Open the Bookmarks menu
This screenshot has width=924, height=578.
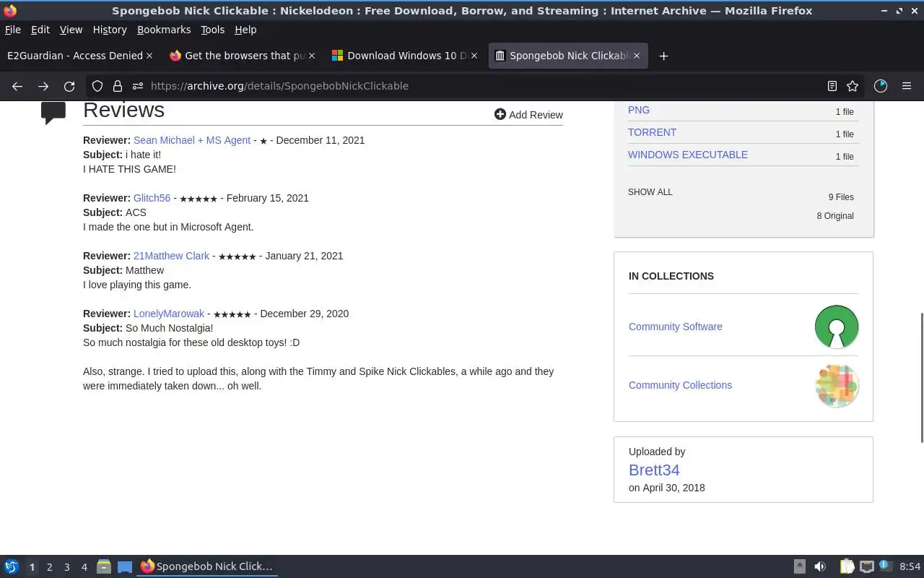[x=164, y=30]
